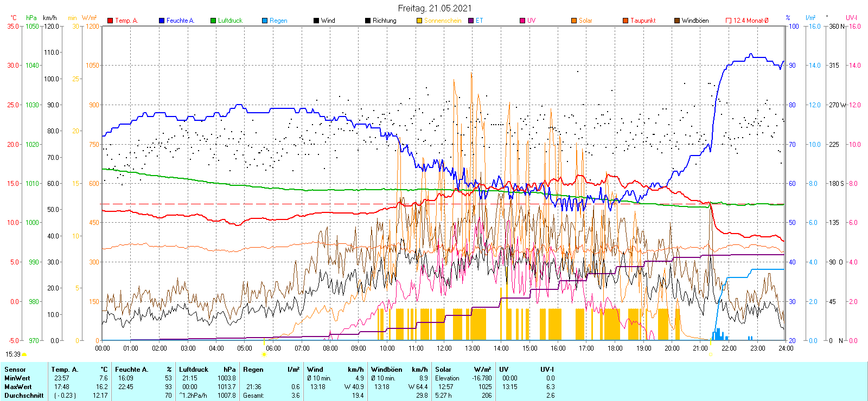Click the humidity maximum time 22:45
Image resolution: width=868 pixels, height=401 pixels.
click(126, 387)
